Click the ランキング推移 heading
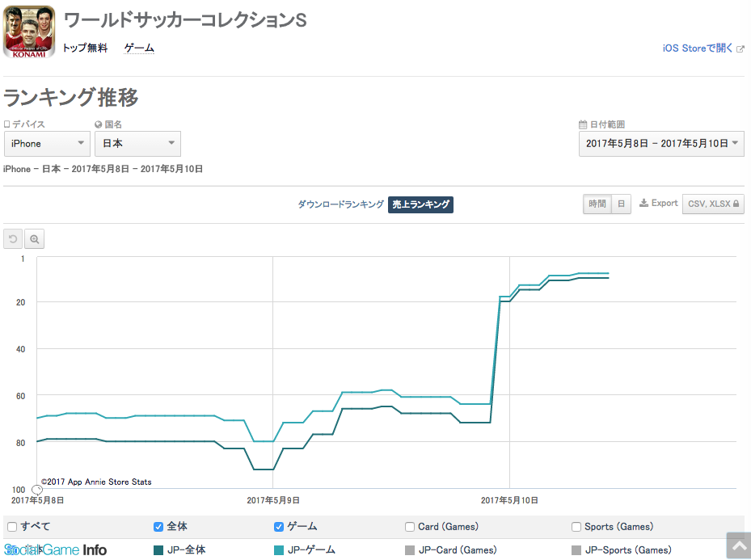Image resolution: width=751 pixels, height=560 pixels. point(71,97)
